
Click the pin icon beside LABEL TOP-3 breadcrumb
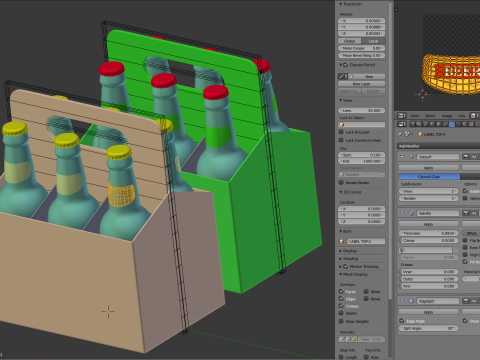click(400, 134)
